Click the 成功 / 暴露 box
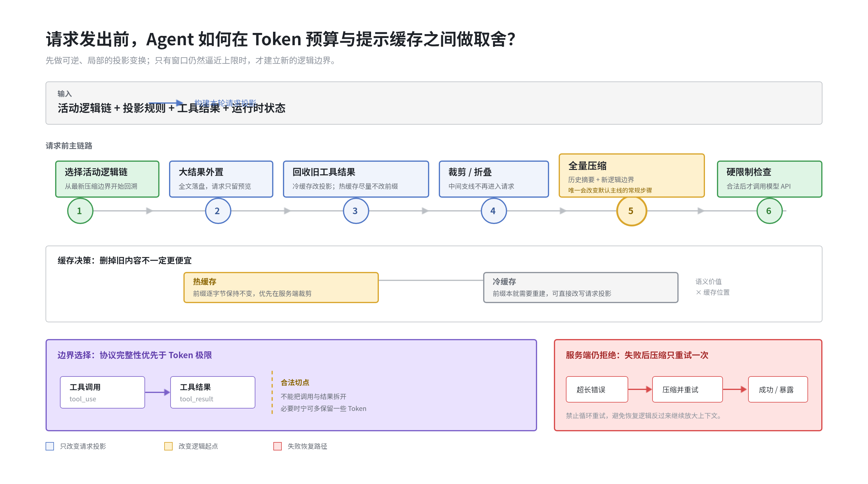The width and height of the screenshot is (868, 484). [x=778, y=389]
